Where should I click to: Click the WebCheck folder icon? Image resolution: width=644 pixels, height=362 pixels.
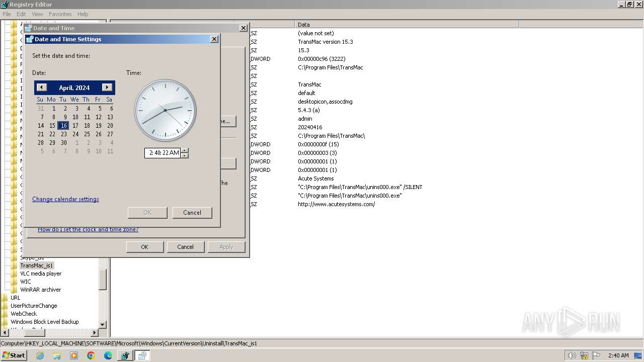(5, 314)
